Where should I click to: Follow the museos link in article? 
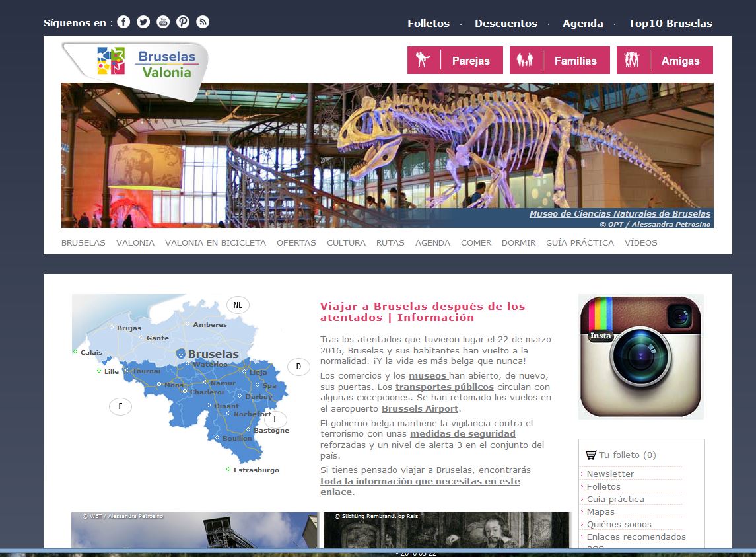coord(429,375)
